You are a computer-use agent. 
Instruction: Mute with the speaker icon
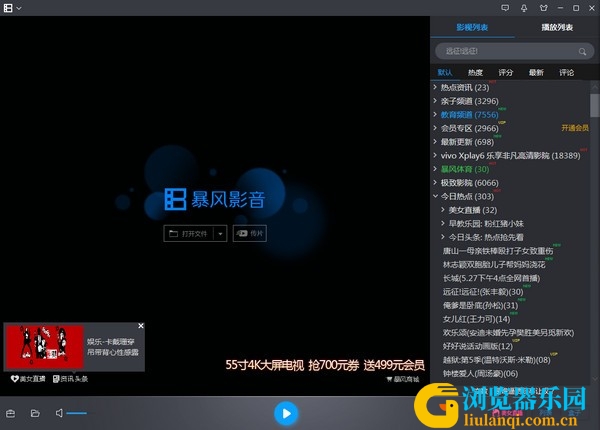59,413
